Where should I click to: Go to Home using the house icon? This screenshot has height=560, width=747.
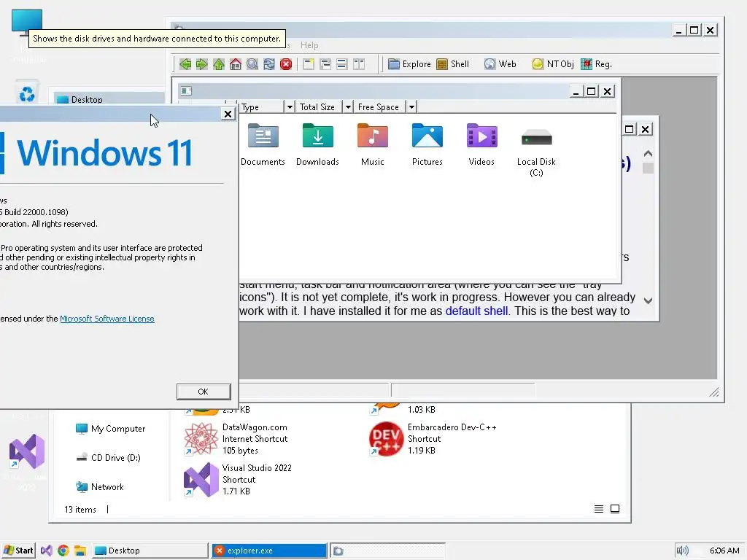(236, 64)
